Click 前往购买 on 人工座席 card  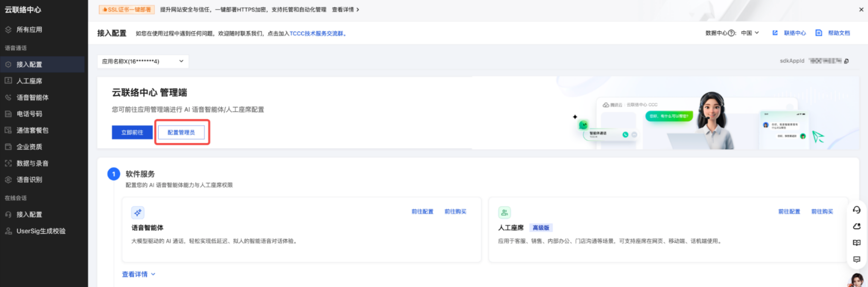822,212
